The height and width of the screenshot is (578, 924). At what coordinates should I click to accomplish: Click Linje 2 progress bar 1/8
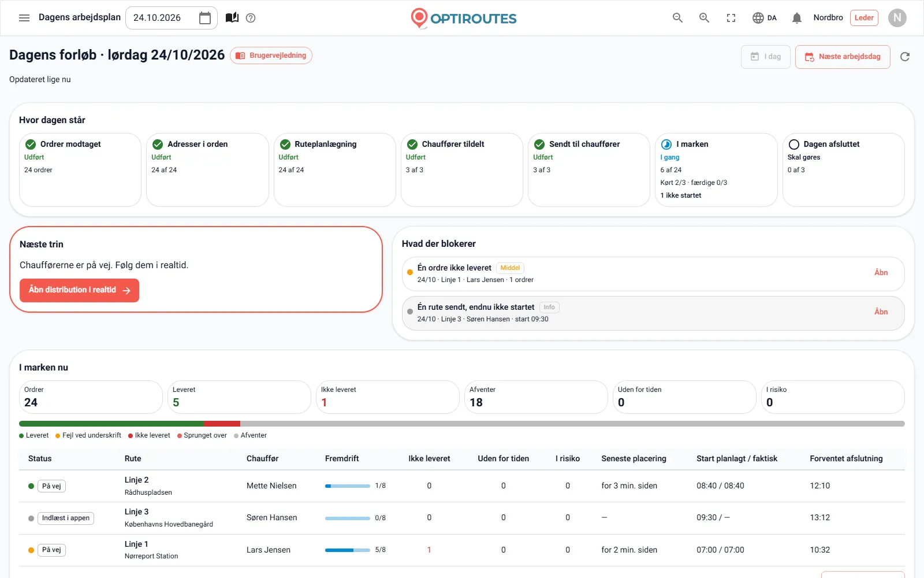[x=348, y=486]
